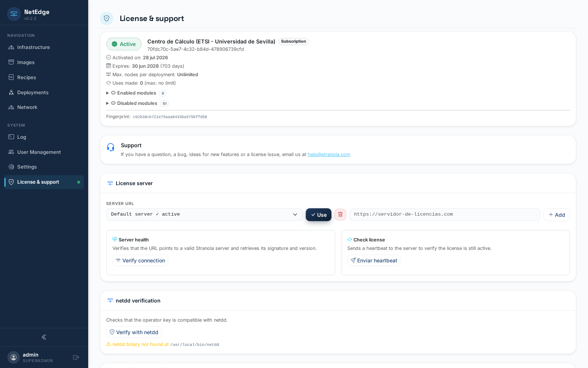This screenshot has height=368, width=588.
Task: Click the Subscription badge
Action: [293, 42]
